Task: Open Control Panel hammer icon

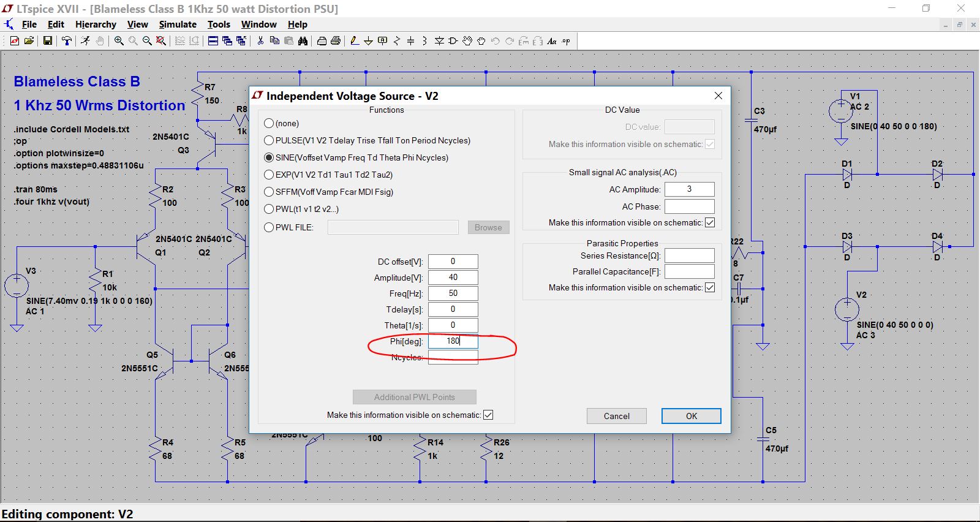Action: [67, 41]
